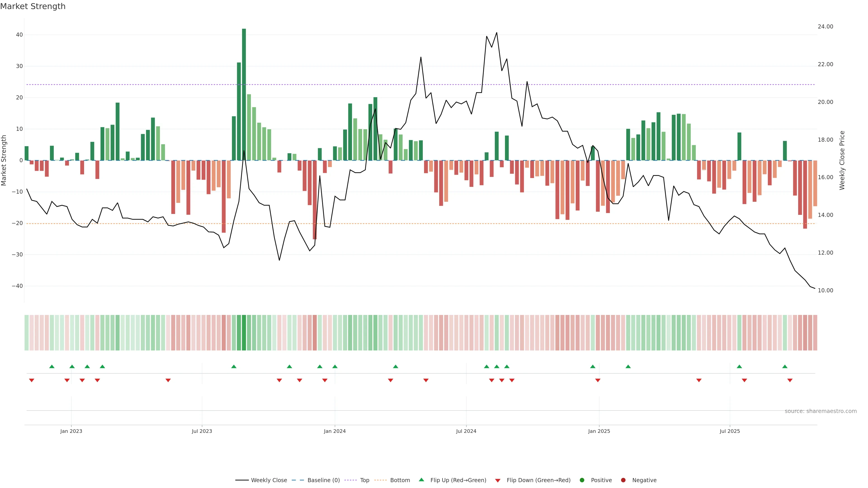The height and width of the screenshot is (488, 868).
Task: Click the Weekly Close Price axis title
Action: pyautogui.click(x=842, y=160)
